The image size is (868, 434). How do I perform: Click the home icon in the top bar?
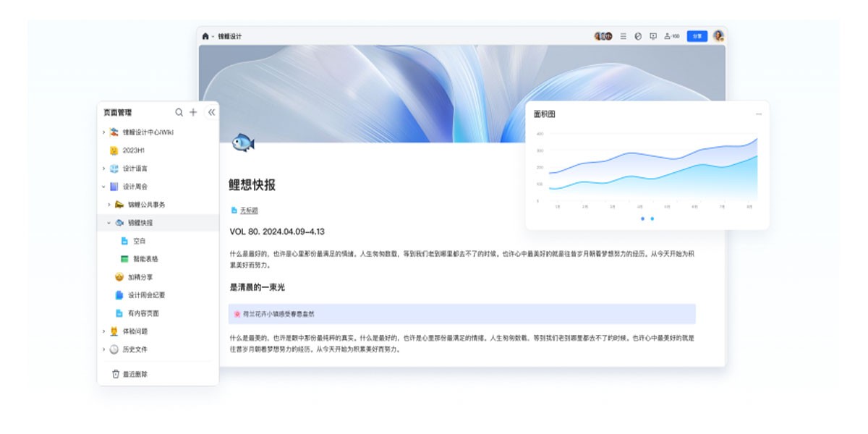[x=205, y=36]
